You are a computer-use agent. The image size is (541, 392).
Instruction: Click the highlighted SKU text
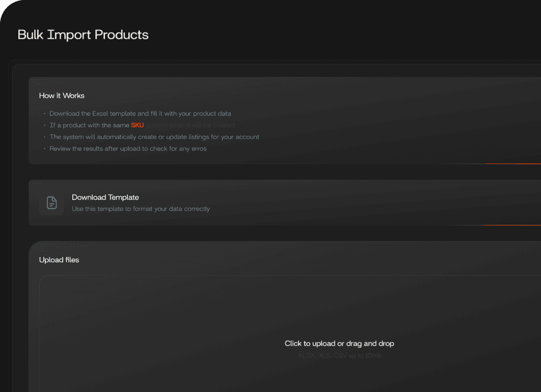137,125
